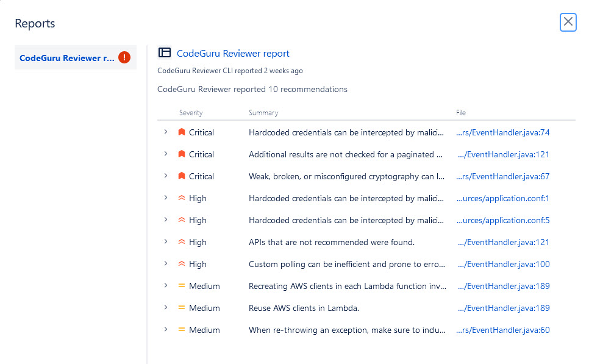Image resolution: width=589 pixels, height=364 pixels.
Task: Click the report panel icon beside title
Action: click(x=165, y=52)
